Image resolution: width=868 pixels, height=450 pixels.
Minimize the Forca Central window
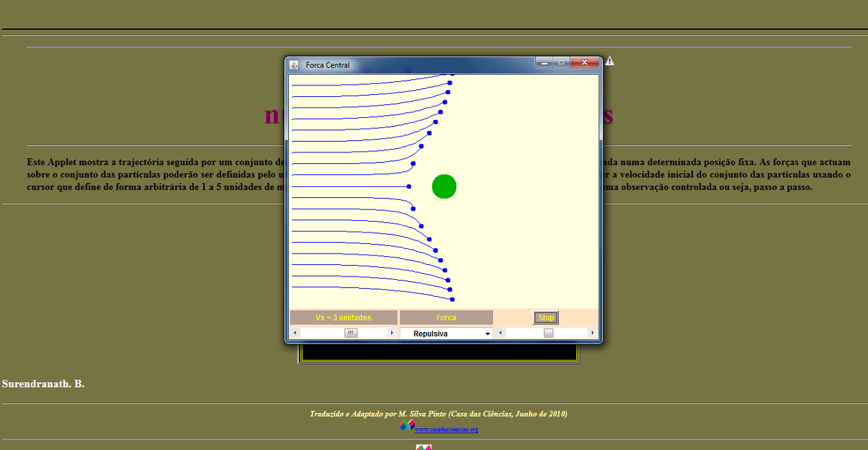(x=545, y=62)
